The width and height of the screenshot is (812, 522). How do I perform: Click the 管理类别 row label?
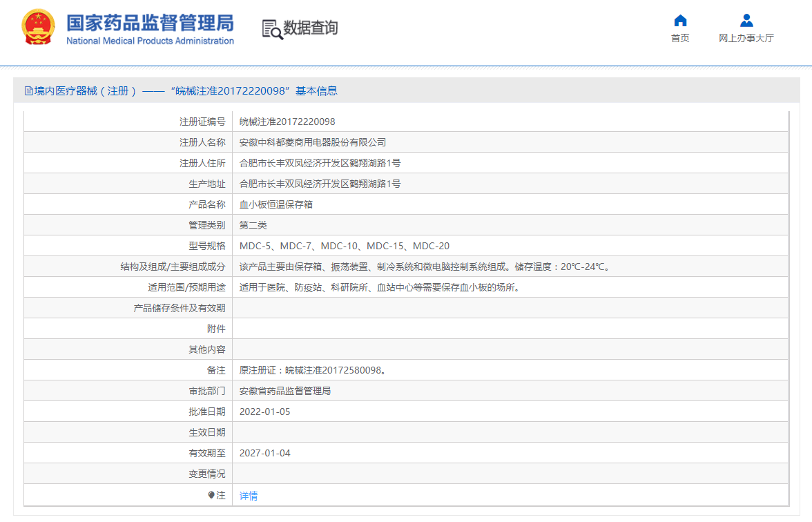click(x=207, y=225)
